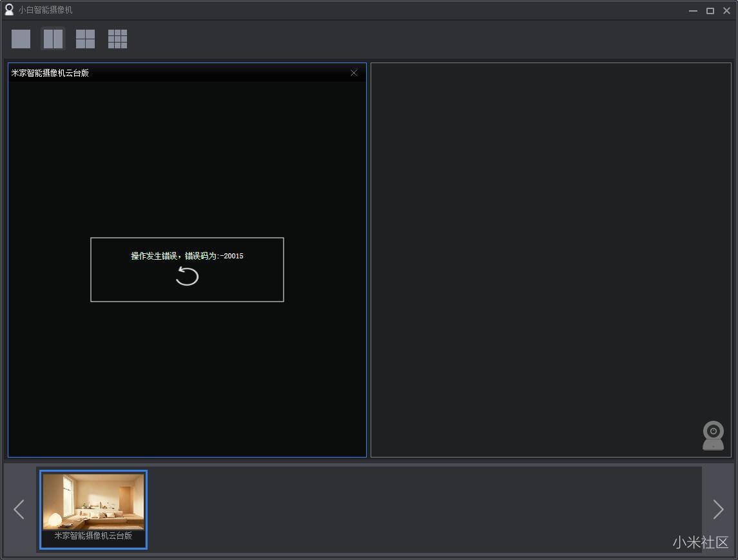Maximize the camera application window
The width and height of the screenshot is (738, 560).
tap(710, 10)
